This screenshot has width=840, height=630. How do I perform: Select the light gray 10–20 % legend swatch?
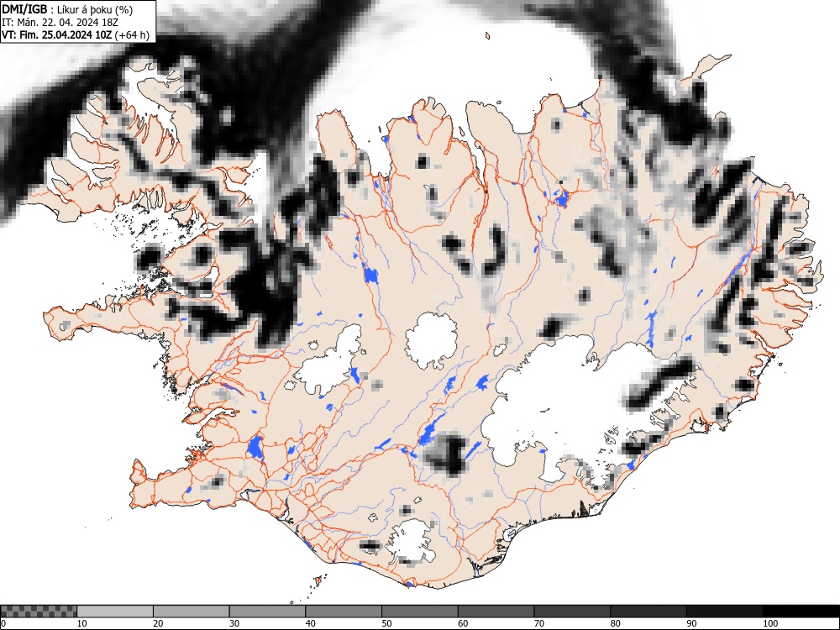pyautogui.click(x=115, y=612)
